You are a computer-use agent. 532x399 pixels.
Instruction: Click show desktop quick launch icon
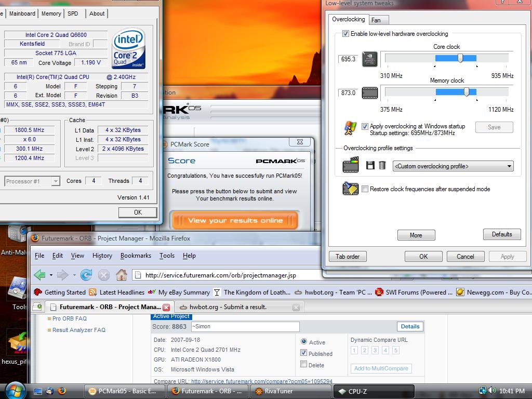coord(37,391)
